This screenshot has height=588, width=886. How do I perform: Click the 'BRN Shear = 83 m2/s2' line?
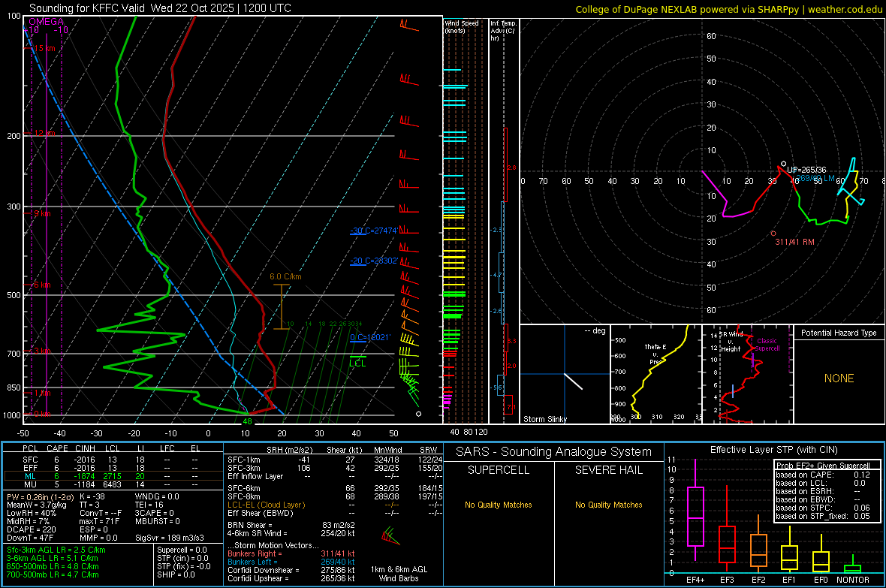point(291,525)
